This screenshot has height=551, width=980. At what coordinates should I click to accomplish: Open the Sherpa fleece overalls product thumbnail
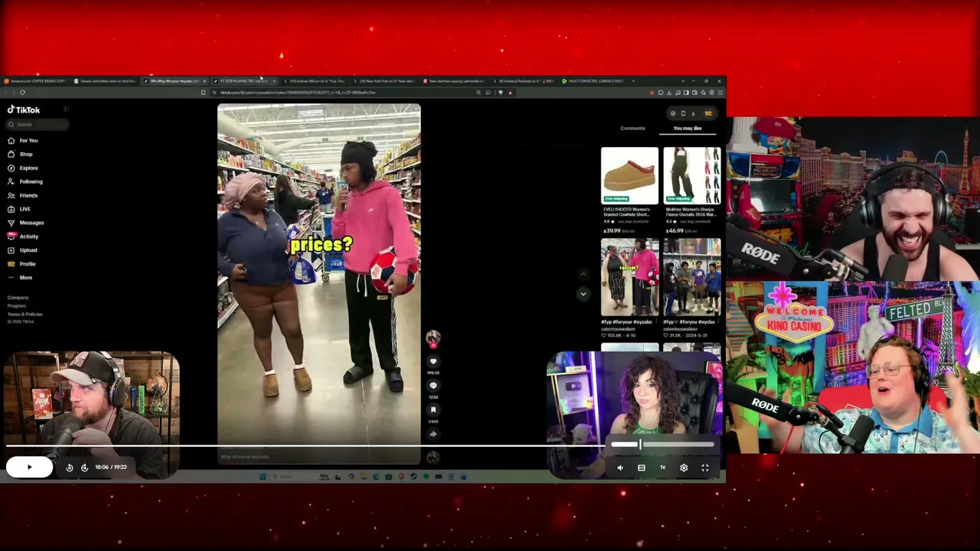tap(691, 175)
